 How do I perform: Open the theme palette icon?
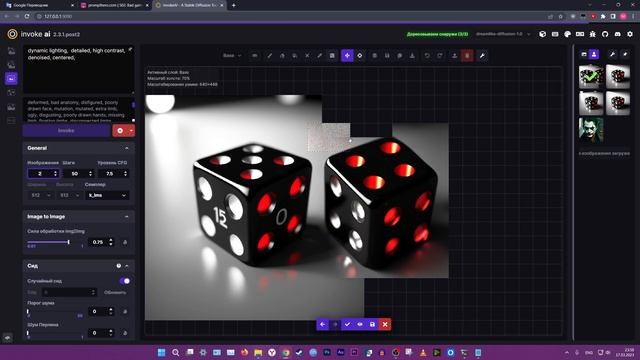[x=567, y=34]
